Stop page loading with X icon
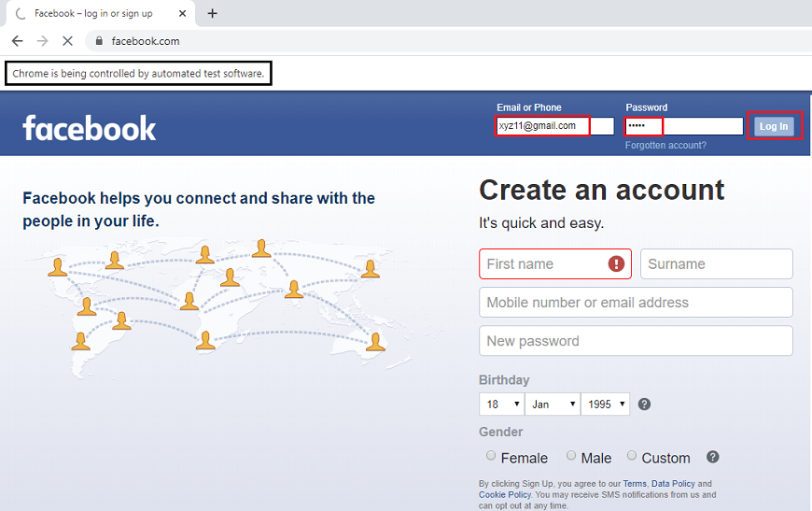The image size is (812, 511). click(68, 41)
